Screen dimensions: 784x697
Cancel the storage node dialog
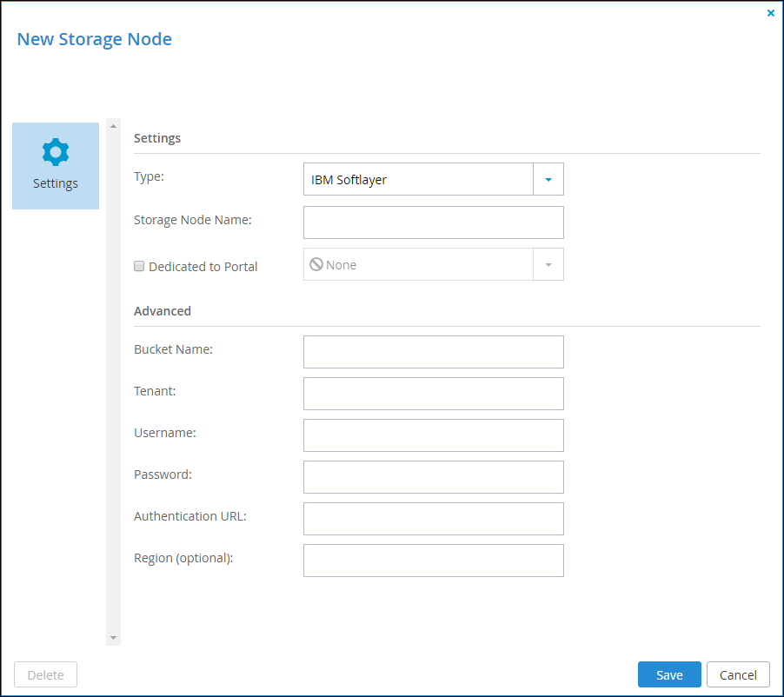738,674
